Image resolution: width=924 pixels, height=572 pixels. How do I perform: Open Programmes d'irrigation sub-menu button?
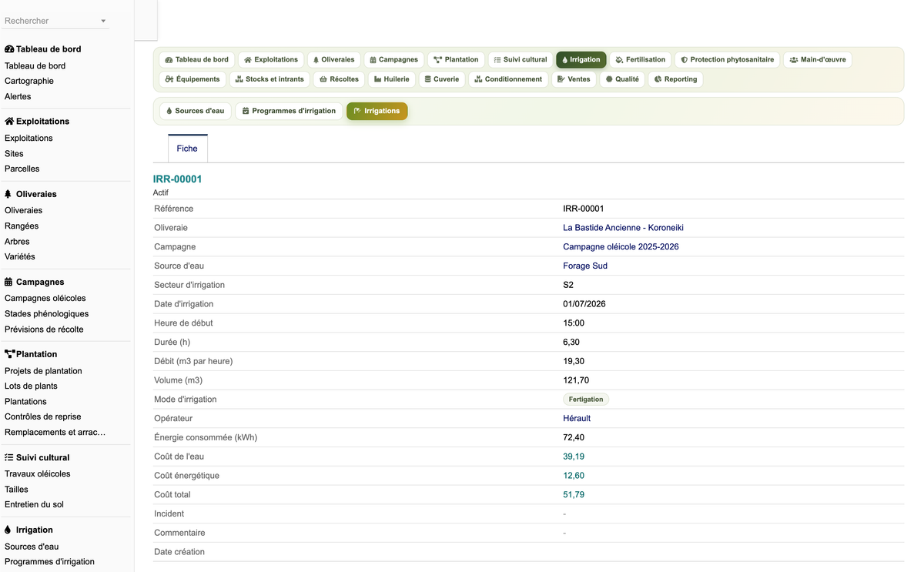[289, 111]
